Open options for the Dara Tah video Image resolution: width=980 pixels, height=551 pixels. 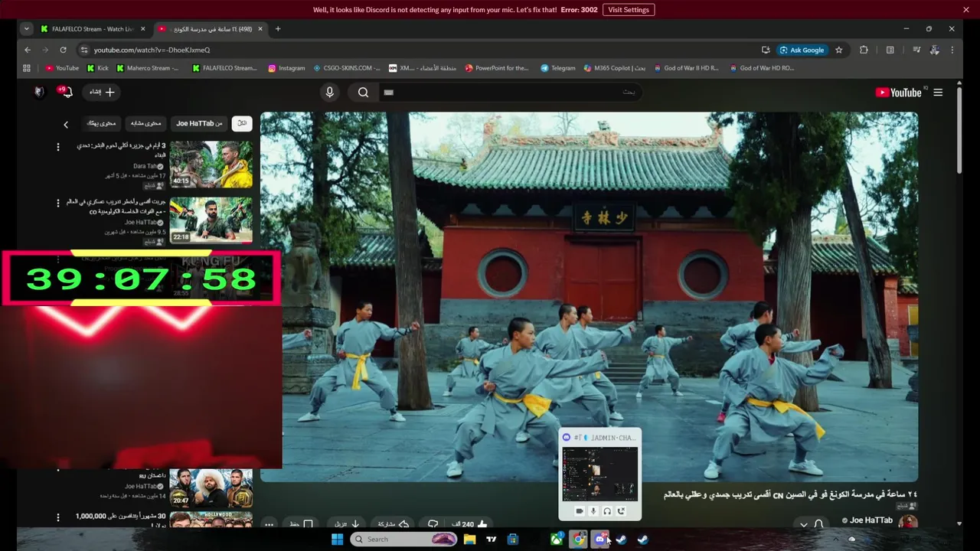57,146
